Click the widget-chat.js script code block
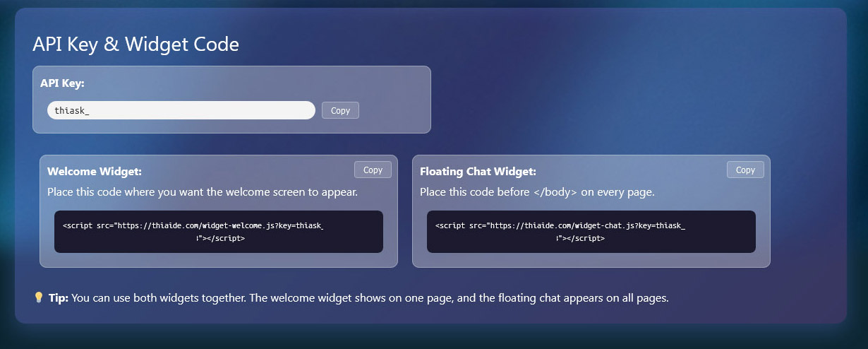 (x=591, y=232)
